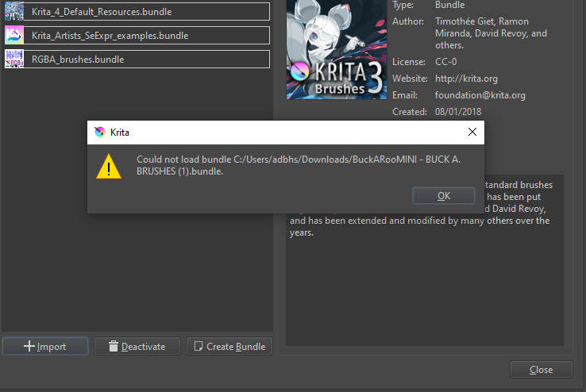Deactivate the selected bundle

click(x=137, y=346)
